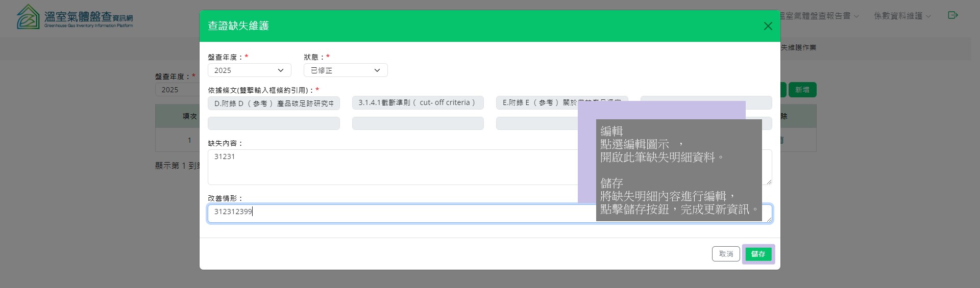Select the 3.1.4.1截斷準則 clause field
The image size is (980, 288).
point(418,103)
